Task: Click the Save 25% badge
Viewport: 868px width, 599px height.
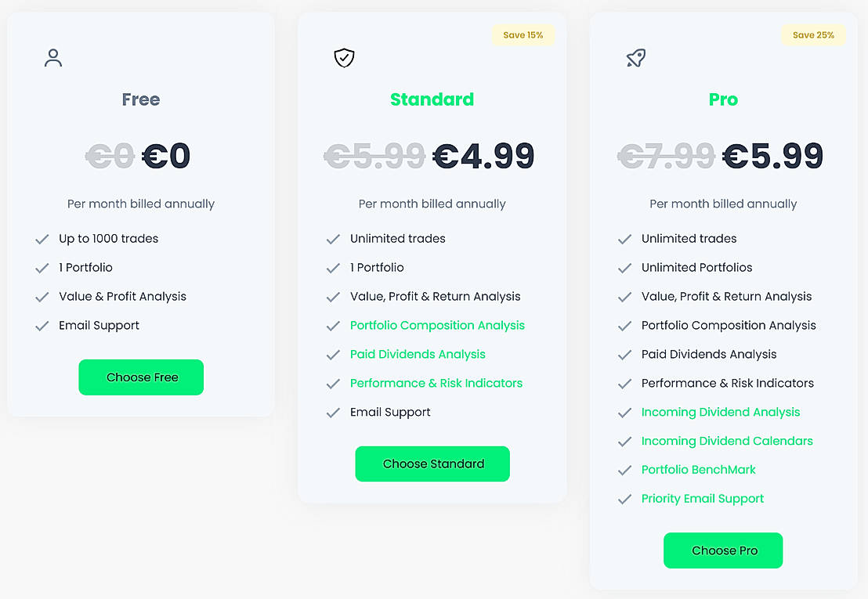Action: (x=813, y=35)
